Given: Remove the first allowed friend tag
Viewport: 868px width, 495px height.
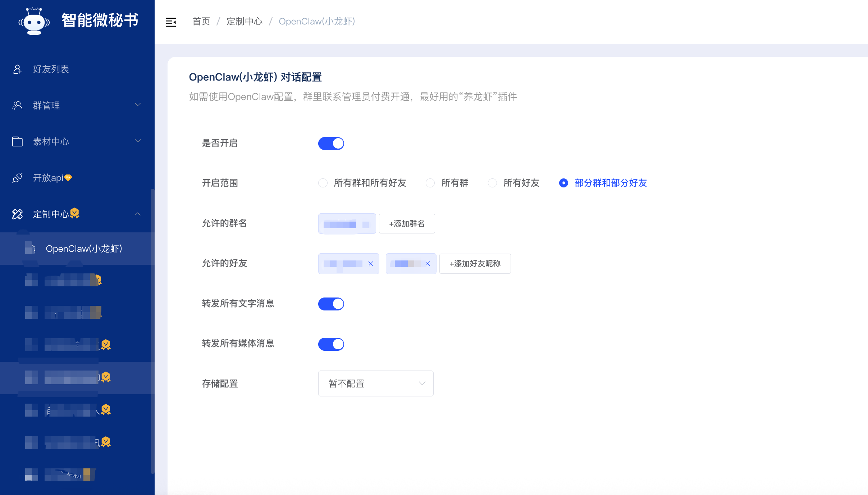Looking at the screenshot, I should coord(371,264).
